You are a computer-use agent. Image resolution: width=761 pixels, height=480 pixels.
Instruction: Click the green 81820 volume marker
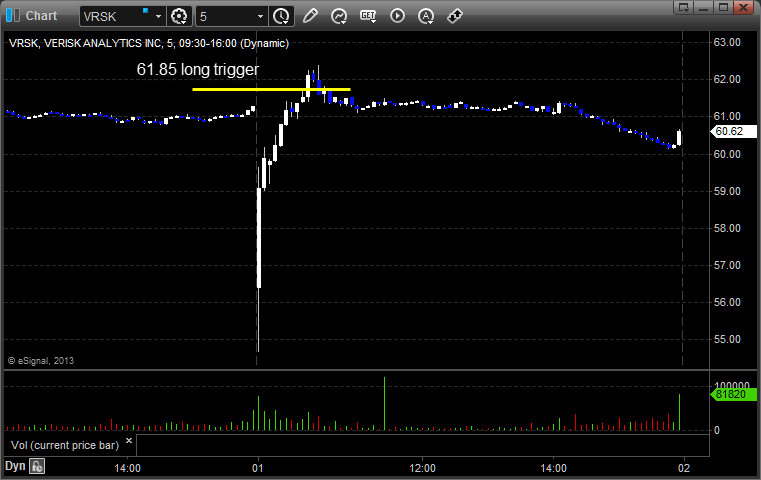(733, 394)
